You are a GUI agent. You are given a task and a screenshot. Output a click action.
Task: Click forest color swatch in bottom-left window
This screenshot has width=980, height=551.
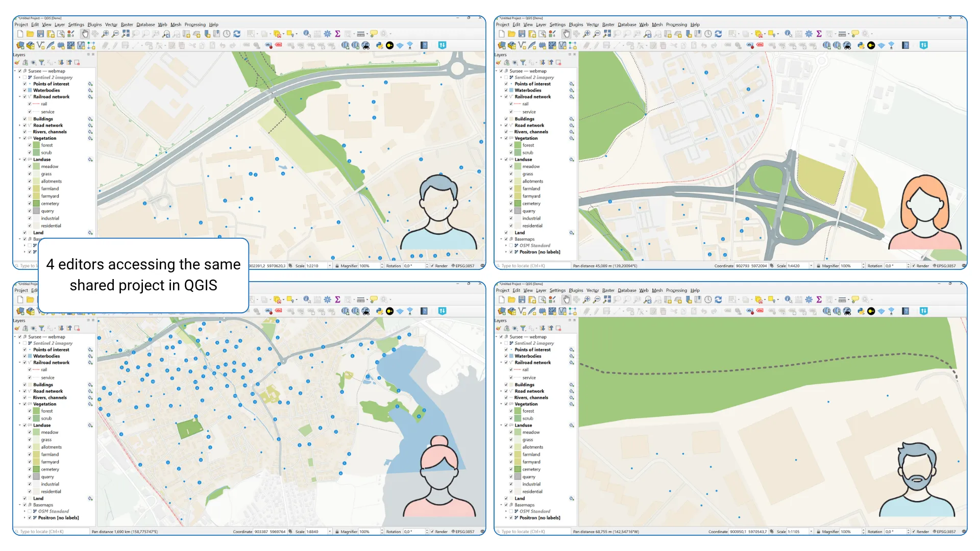[37, 411]
